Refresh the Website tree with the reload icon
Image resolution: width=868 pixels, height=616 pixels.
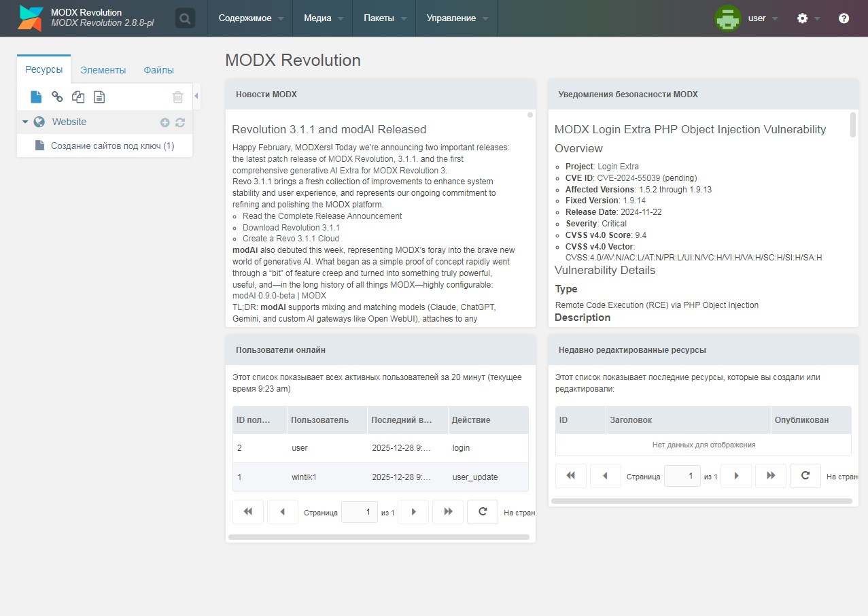pos(180,122)
